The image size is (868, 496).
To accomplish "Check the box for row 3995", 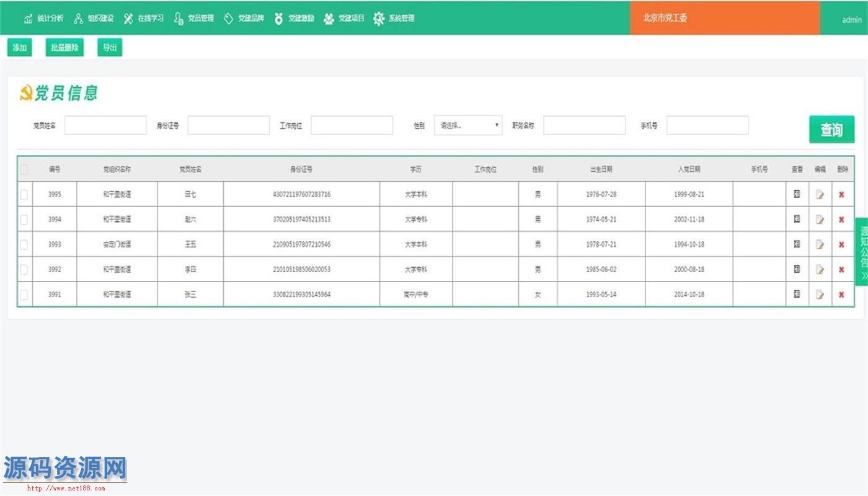I will tap(24, 195).
